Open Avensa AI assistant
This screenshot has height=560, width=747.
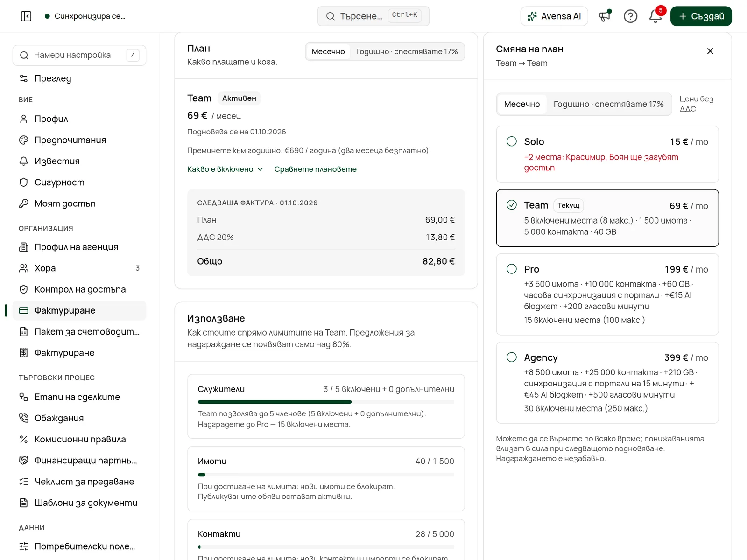click(x=554, y=16)
